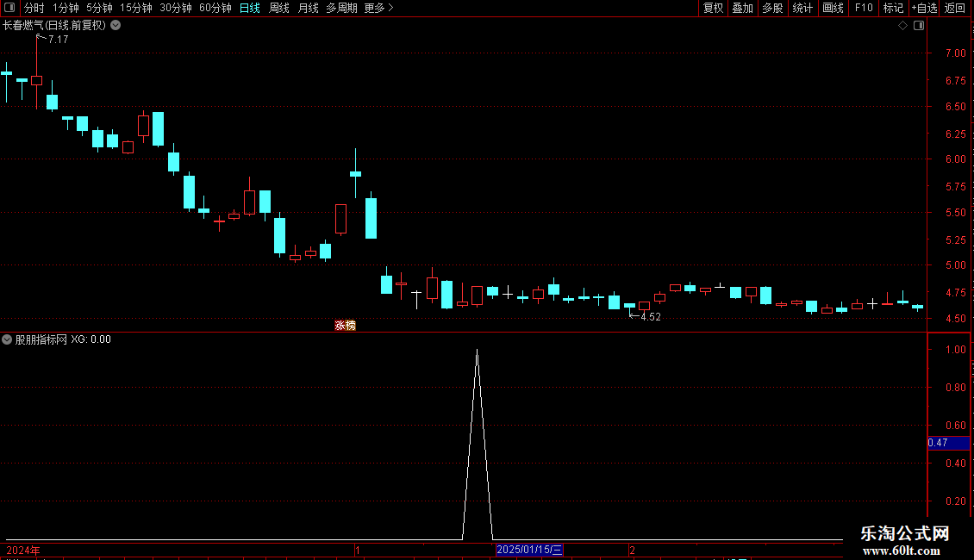Click the XG: 0.00 indicator value
974x560 pixels.
(91, 339)
